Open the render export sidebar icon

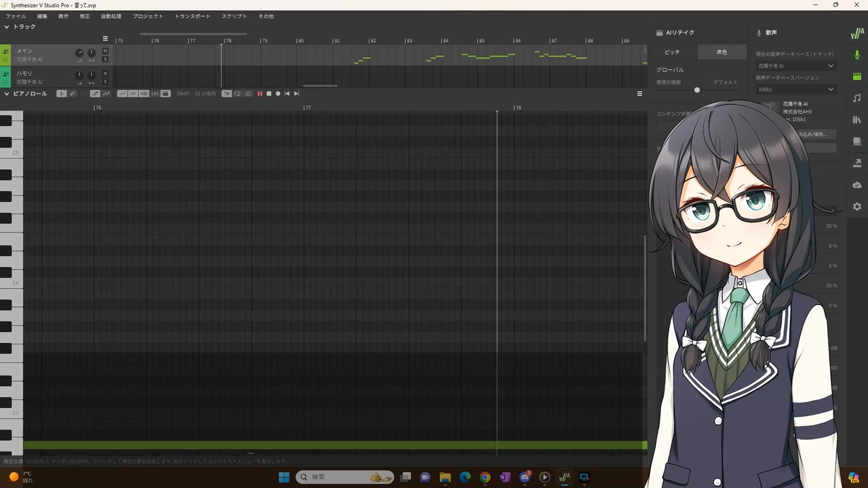856,163
